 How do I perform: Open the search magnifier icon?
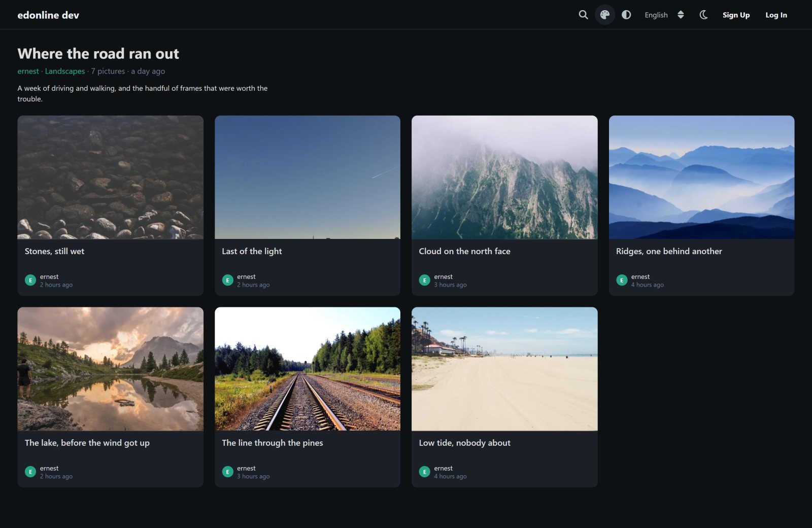pyautogui.click(x=583, y=15)
